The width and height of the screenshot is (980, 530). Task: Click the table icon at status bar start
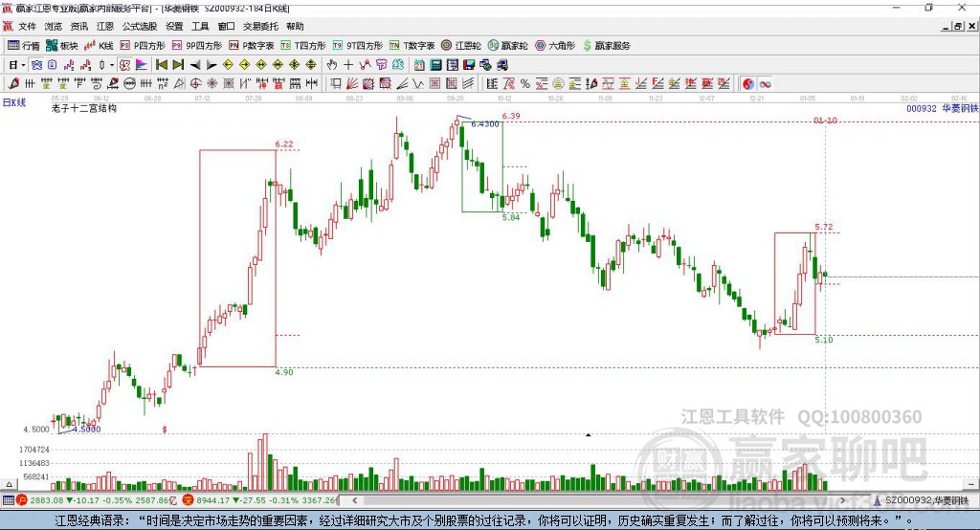(x=8, y=500)
